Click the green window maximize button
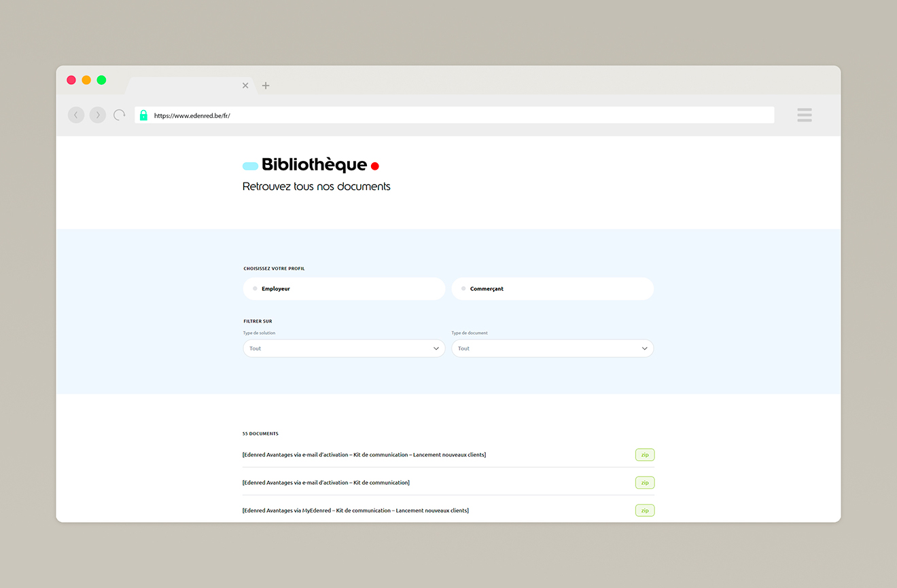This screenshot has height=588, width=897. pyautogui.click(x=101, y=80)
